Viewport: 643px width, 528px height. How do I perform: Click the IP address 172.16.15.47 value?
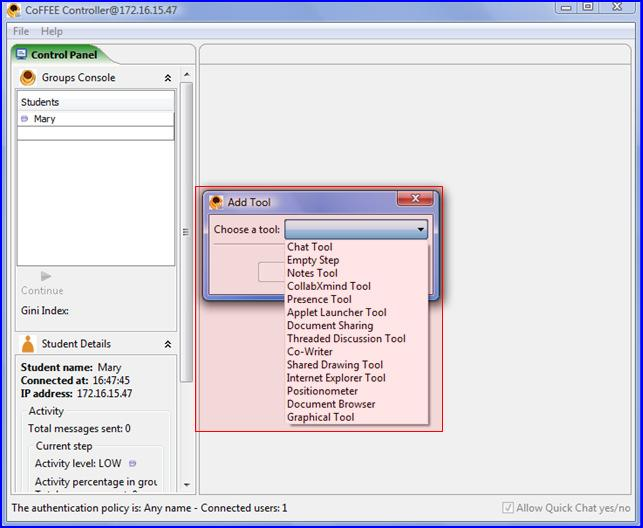point(105,394)
